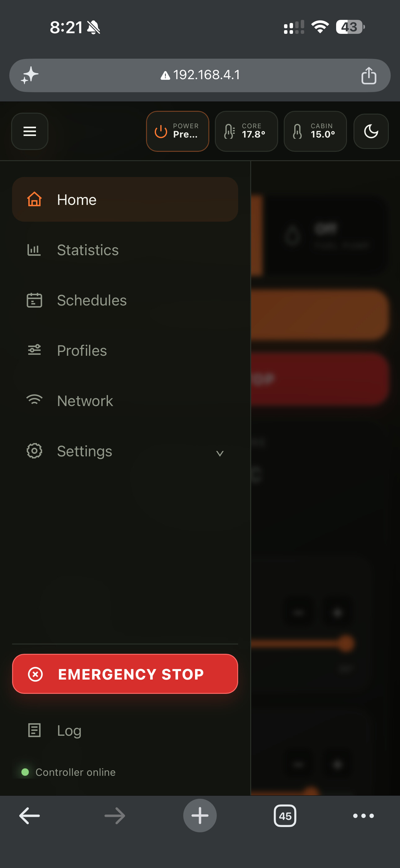Image resolution: width=400 pixels, height=868 pixels.
Task: Open the Network Wi-Fi icon entry
Action: (34, 400)
